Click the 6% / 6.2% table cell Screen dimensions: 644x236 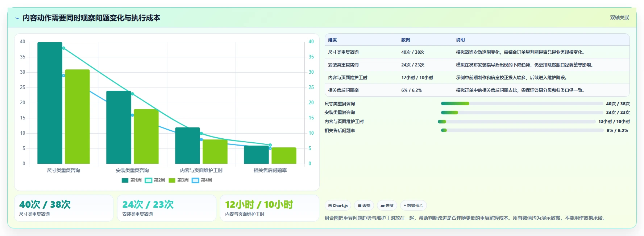point(411,90)
